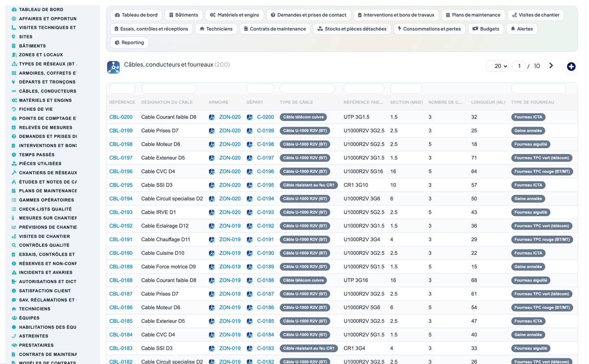Click the page number input field

tap(519, 66)
